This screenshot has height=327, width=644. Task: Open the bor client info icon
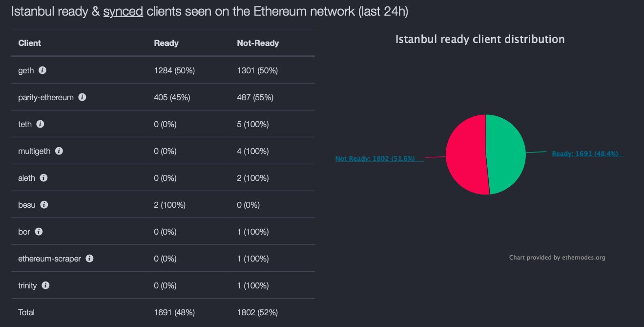tap(39, 232)
